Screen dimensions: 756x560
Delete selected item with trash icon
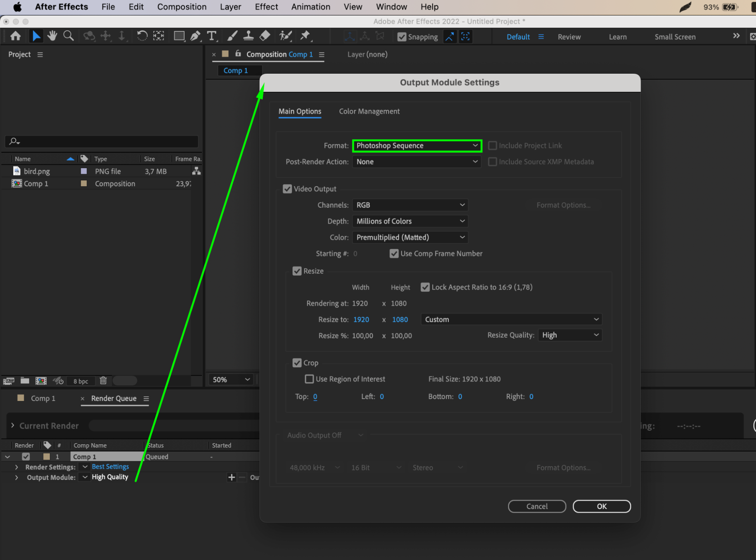(103, 381)
